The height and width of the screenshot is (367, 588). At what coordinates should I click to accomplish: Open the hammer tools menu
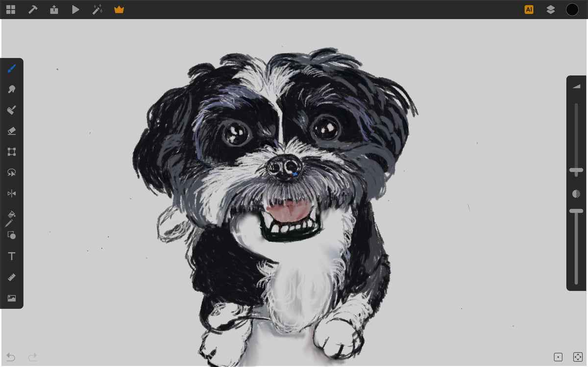[x=33, y=9]
